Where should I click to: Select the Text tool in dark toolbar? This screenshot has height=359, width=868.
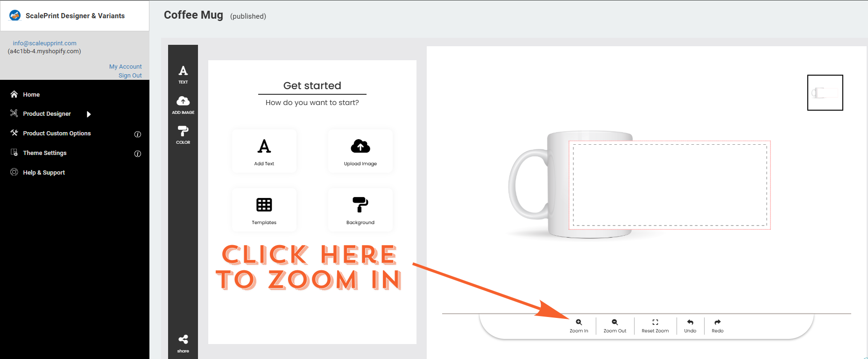coord(183,74)
